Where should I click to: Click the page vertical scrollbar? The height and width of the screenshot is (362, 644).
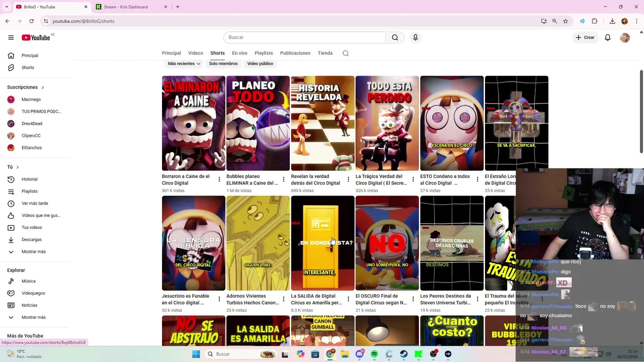point(641,111)
